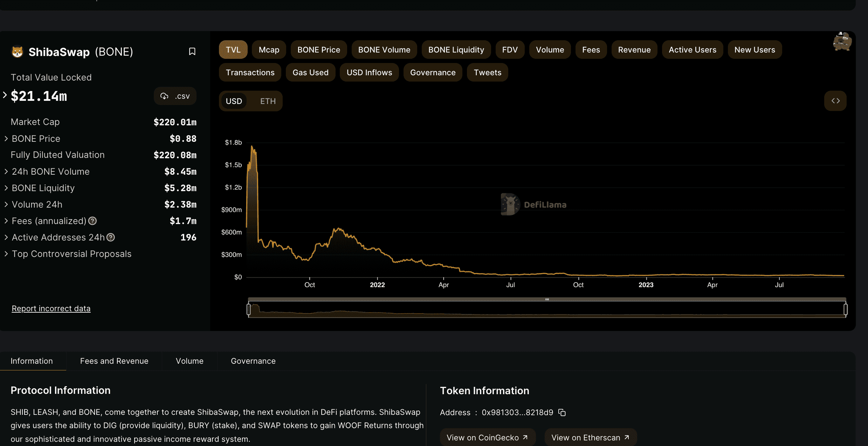Toggle the TVL chart metric

tap(233, 50)
